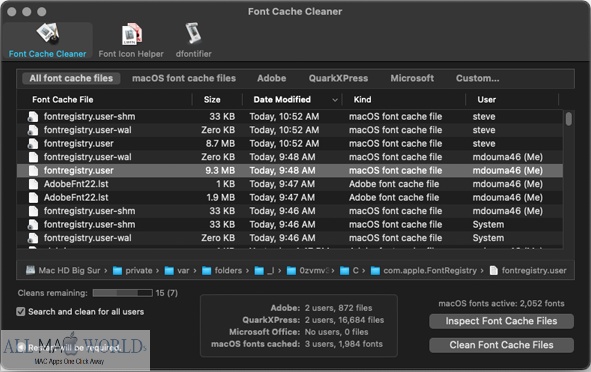The width and height of the screenshot is (591, 372).
Task: Open the Custom... tab
Action: coord(478,78)
